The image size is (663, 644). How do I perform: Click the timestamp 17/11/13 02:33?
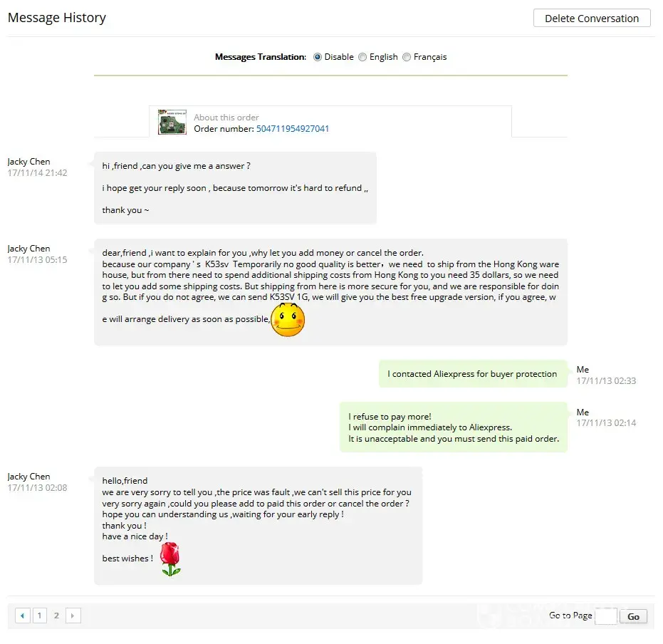tap(606, 380)
